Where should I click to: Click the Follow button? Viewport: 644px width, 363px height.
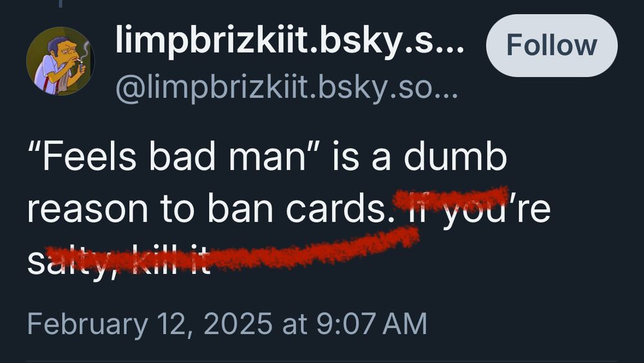[552, 45]
